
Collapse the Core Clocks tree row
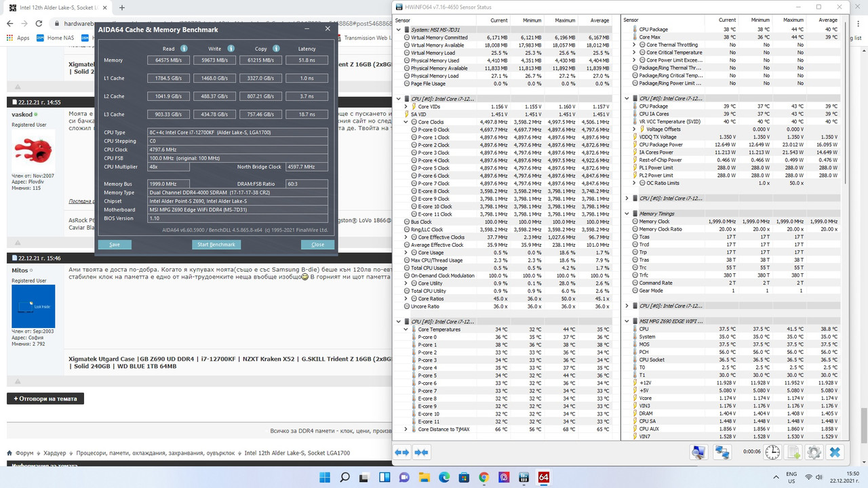[x=406, y=122]
